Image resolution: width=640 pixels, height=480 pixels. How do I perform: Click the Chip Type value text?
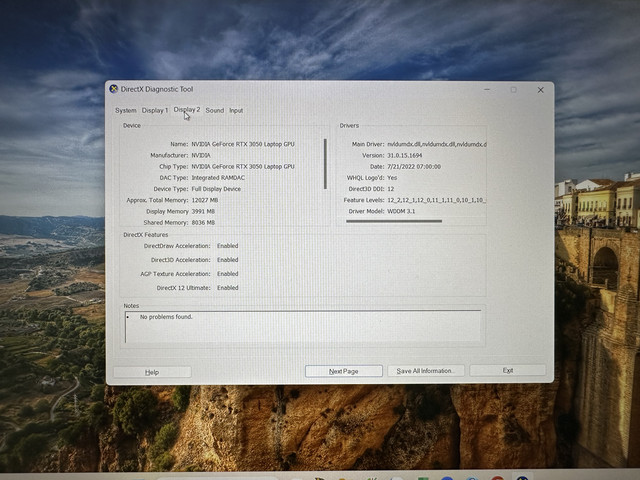243,167
